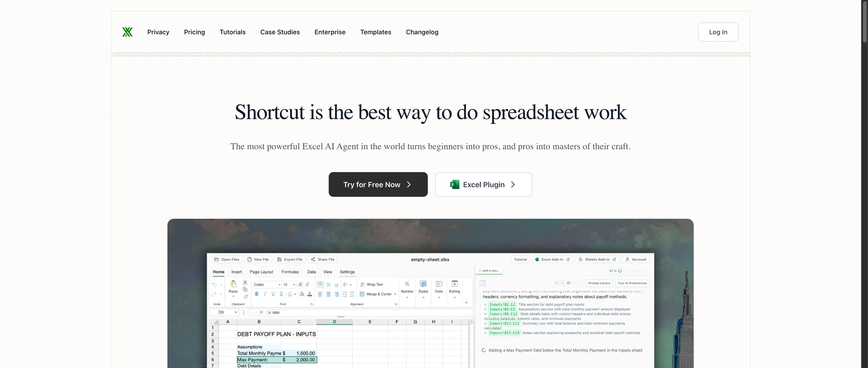Open the Data ribbon tab
868x368 pixels.
312,272
